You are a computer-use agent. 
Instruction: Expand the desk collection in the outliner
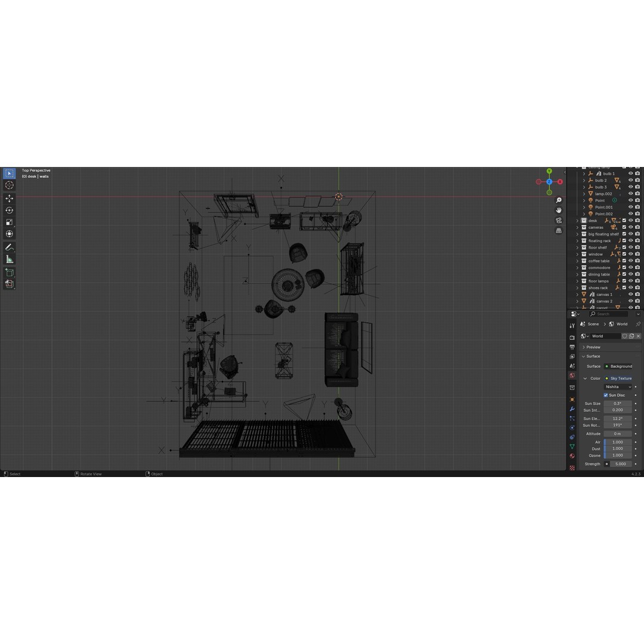point(577,221)
